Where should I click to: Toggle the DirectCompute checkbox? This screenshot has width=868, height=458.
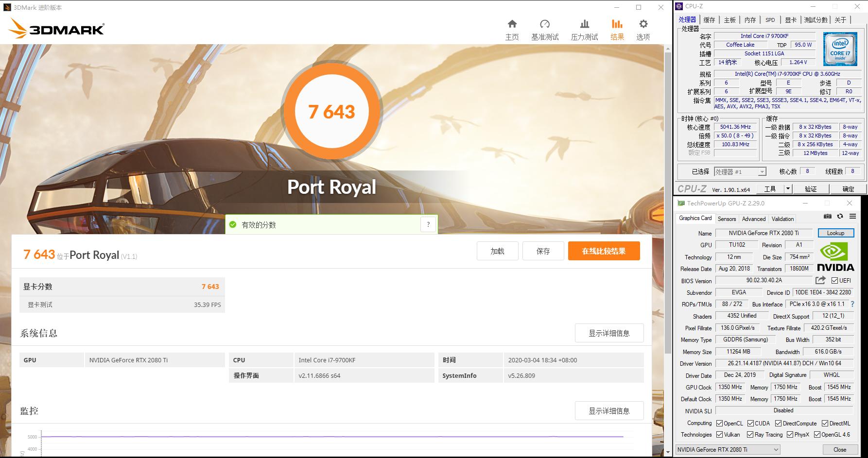click(x=778, y=423)
